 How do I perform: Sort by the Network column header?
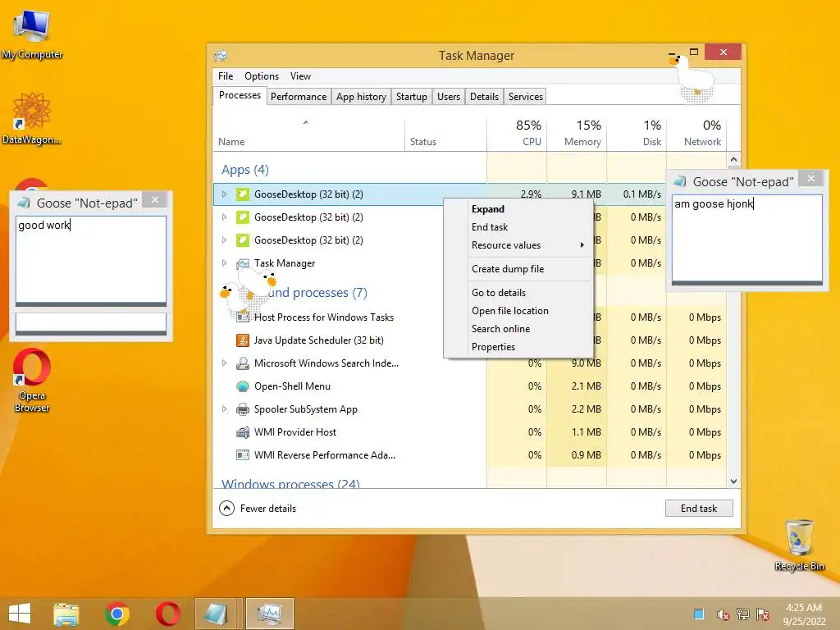(697, 133)
